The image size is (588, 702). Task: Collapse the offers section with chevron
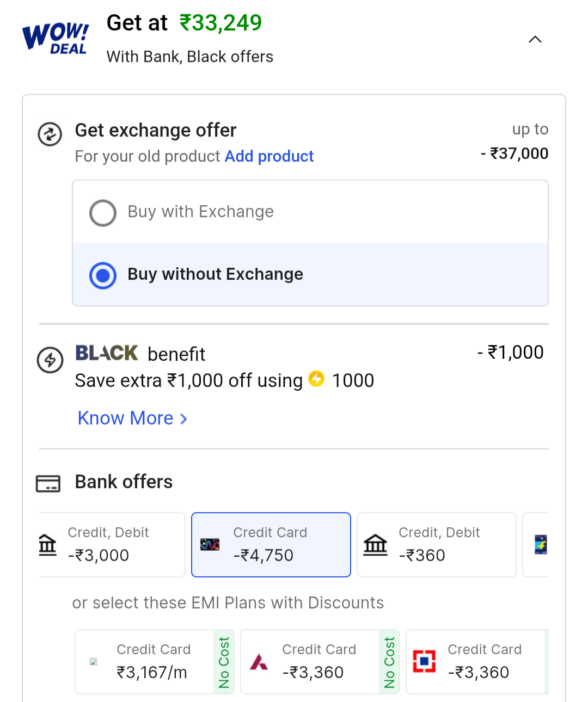(x=535, y=39)
